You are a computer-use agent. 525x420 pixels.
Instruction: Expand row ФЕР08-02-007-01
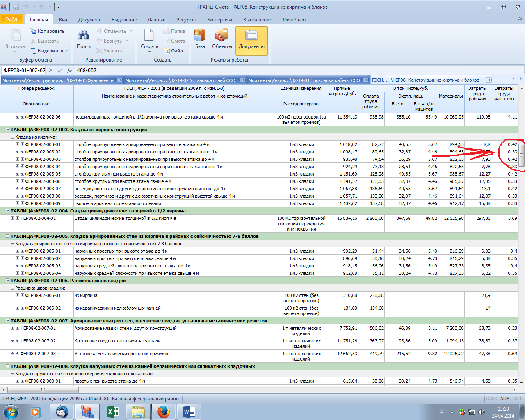point(12,328)
